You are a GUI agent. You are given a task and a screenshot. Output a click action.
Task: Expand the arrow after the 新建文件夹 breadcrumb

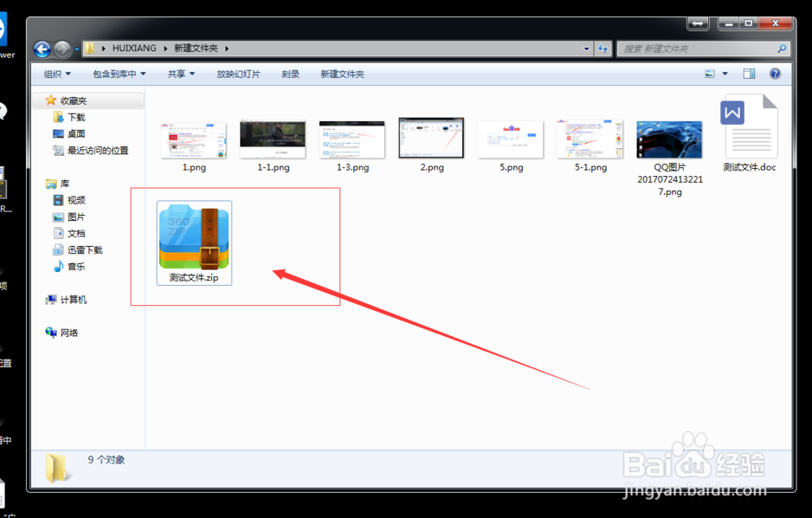click(x=227, y=49)
